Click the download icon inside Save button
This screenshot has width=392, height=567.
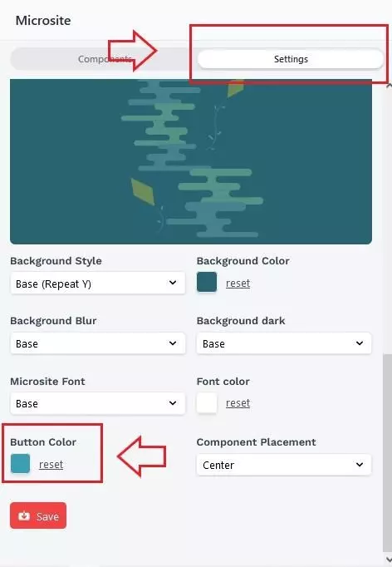point(24,515)
